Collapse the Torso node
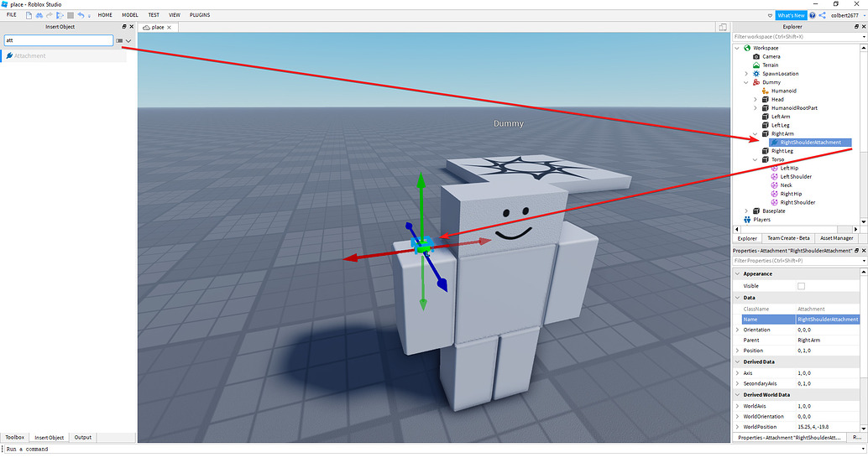This screenshot has width=868, height=468. [755, 160]
